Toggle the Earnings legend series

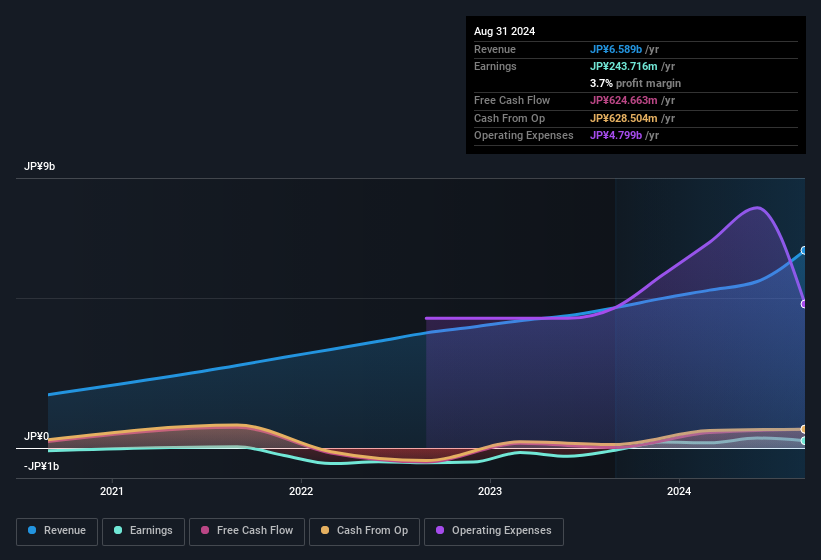click(143, 531)
